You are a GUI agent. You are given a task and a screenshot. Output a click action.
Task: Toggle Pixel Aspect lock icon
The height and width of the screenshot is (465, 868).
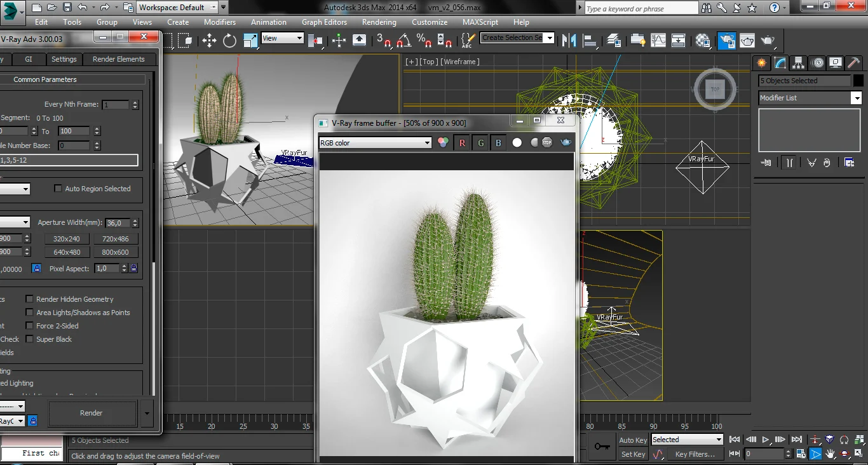(x=133, y=269)
